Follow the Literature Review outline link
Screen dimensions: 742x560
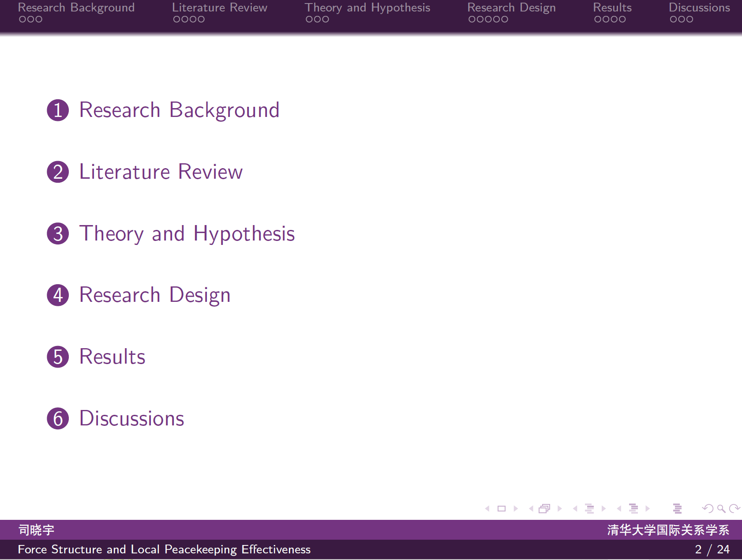tap(161, 172)
